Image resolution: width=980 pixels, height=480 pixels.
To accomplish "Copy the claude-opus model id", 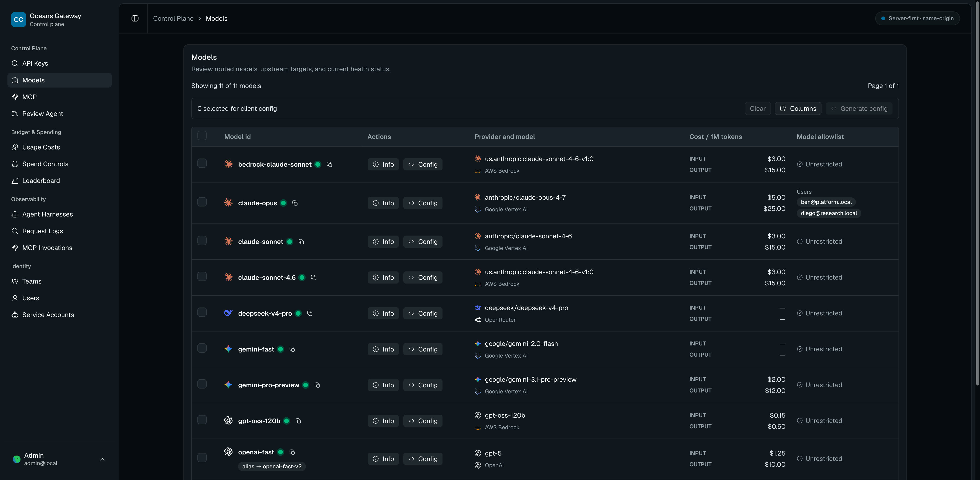I will click(x=295, y=203).
